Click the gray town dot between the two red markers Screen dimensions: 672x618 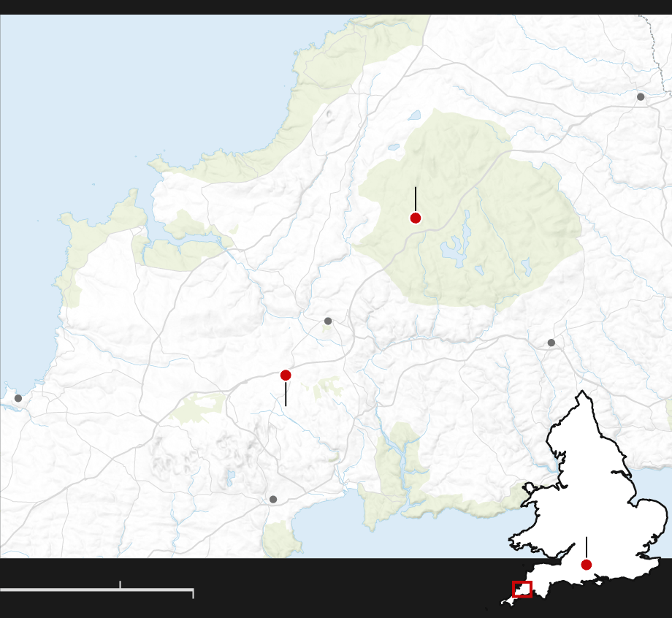point(328,321)
